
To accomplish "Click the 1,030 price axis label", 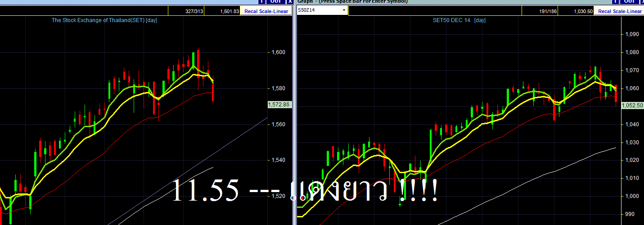I will [x=633, y=142].
